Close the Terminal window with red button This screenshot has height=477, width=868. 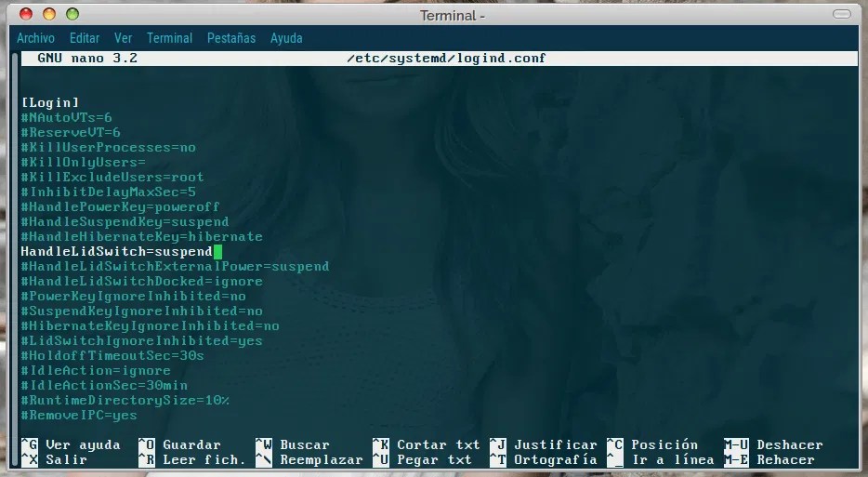coord(26,14)
